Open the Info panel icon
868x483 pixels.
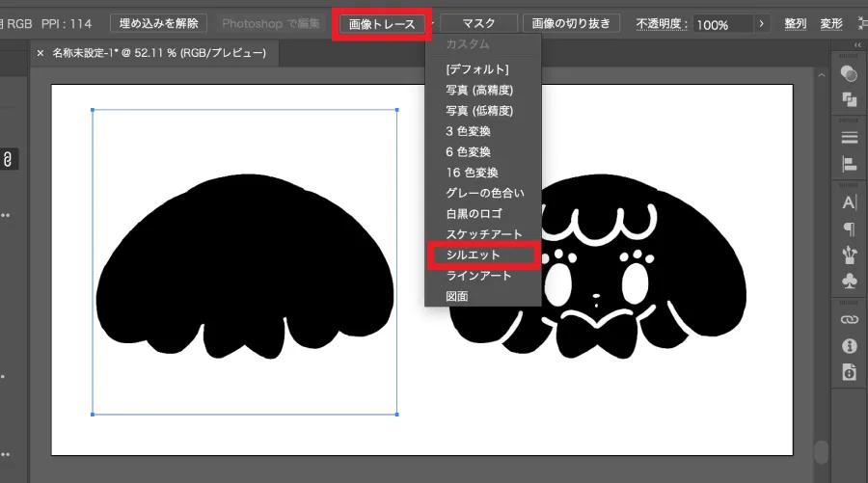(x=849, y=346)
